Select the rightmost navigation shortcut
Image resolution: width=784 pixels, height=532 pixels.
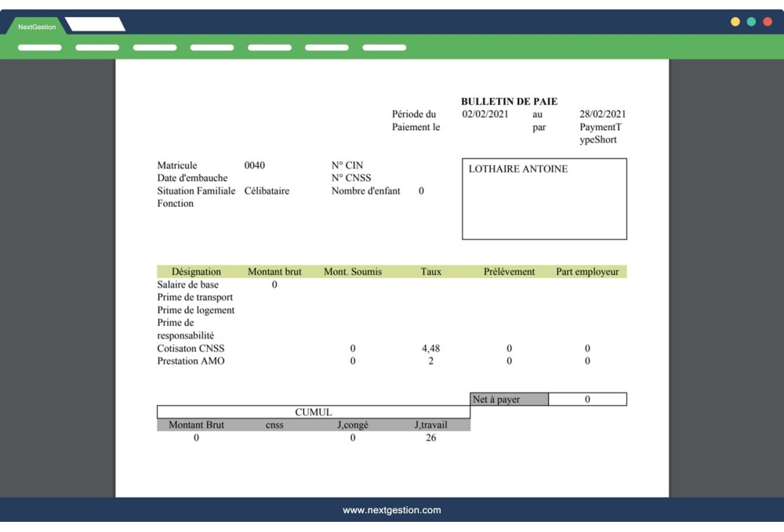[384, 47]
